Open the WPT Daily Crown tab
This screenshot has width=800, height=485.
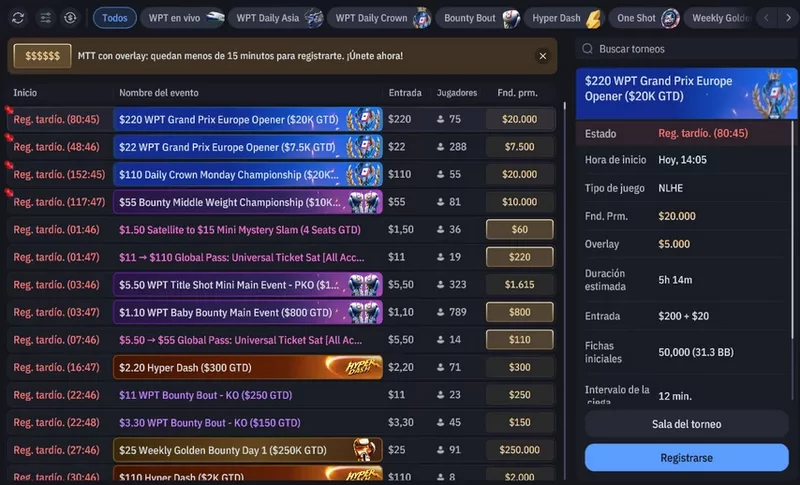[380, 18]
